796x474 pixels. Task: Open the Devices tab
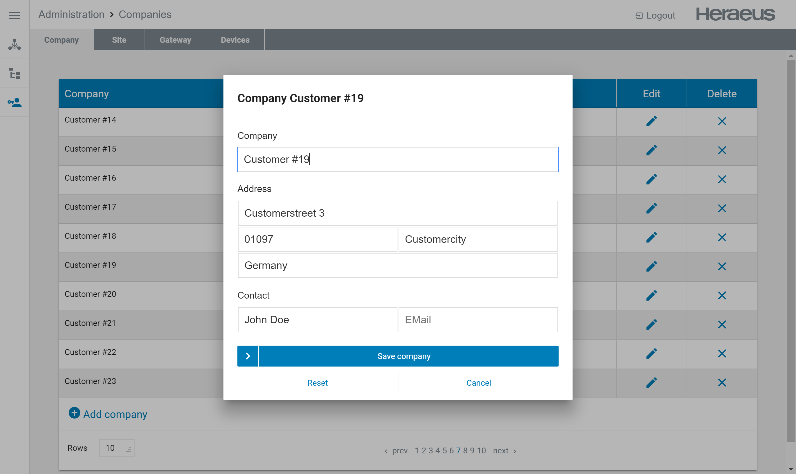236,40
